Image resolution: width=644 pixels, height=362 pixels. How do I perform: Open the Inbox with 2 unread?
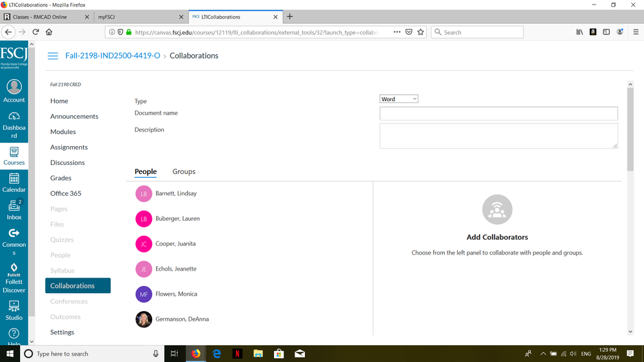coord(14,210)
